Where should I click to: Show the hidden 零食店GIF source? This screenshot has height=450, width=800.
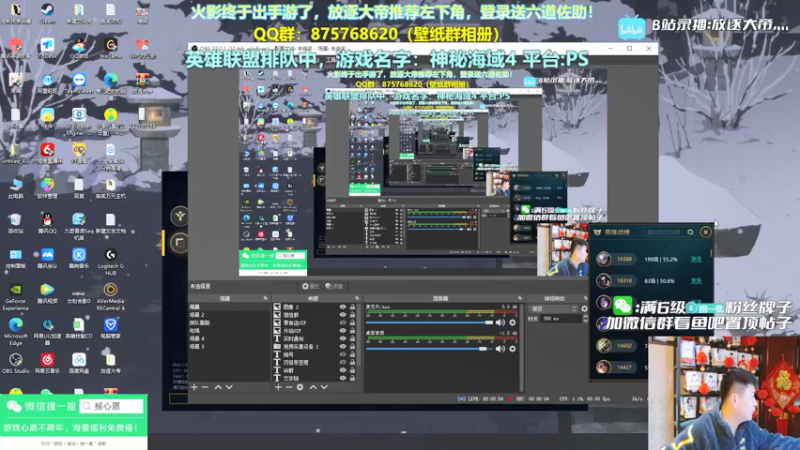[x=343, y=322]
